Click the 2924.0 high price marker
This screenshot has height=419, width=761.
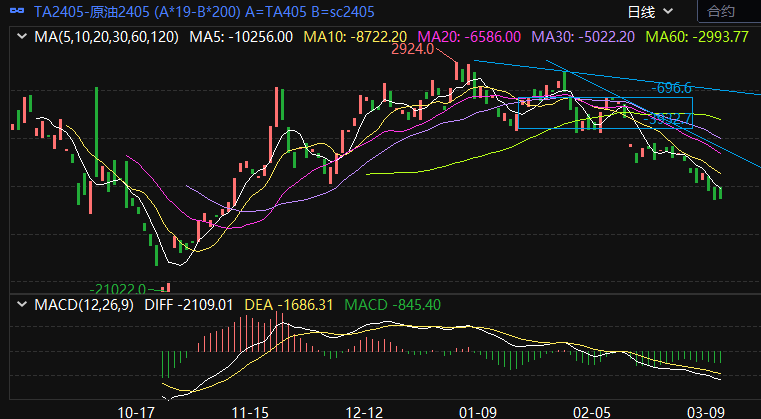pyautogui.click(x=411, y=49)
